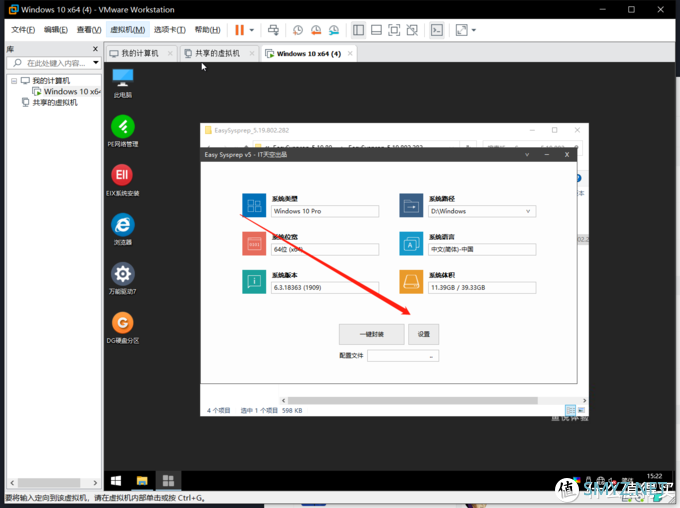
Task: Click the 系统体积 orange disk icon
Action: point(411,282)
